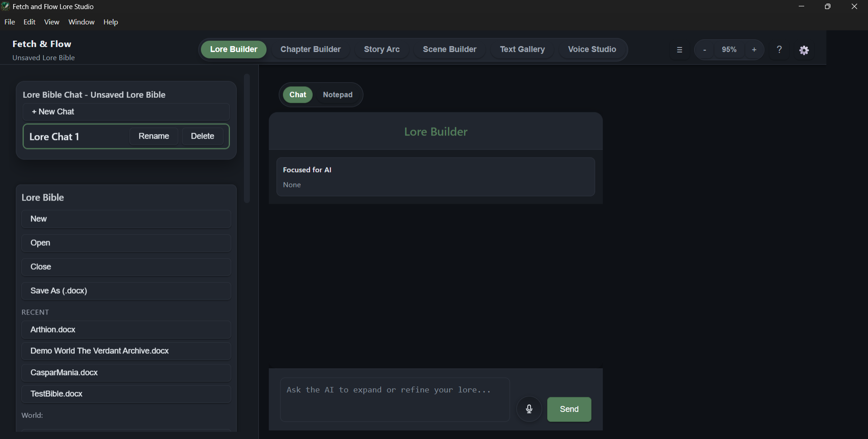The image size is (868, 439).
Task: Click Open under Lore Bible
Action: click(x=126, y=243)
